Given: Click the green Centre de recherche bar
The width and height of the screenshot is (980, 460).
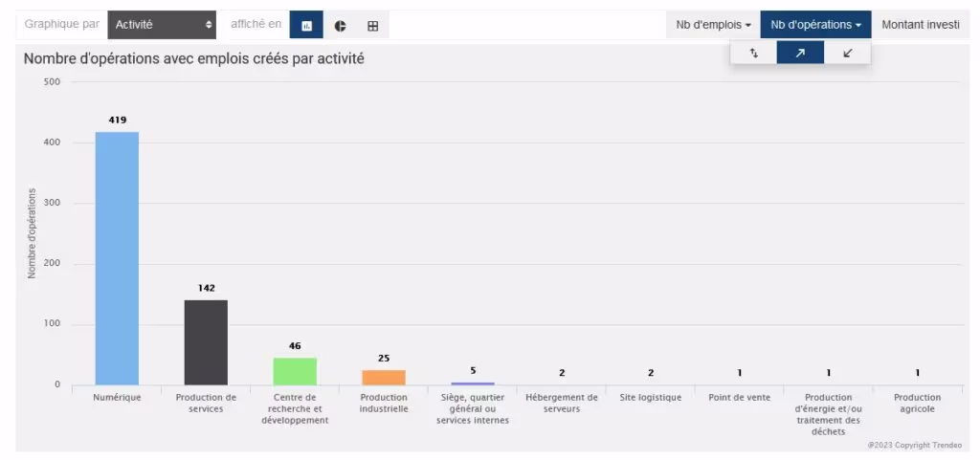Looking at the screenshot, I should (x=295, y=371).
